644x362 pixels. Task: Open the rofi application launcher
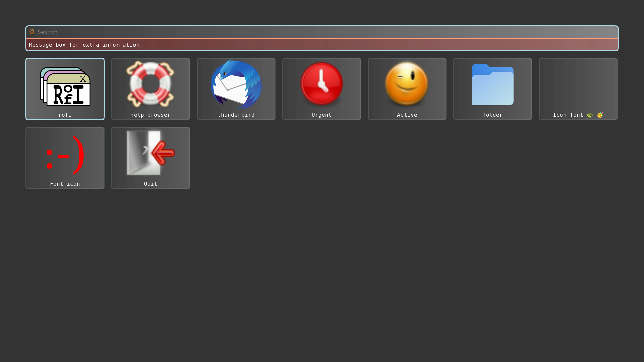coord(65,88)
